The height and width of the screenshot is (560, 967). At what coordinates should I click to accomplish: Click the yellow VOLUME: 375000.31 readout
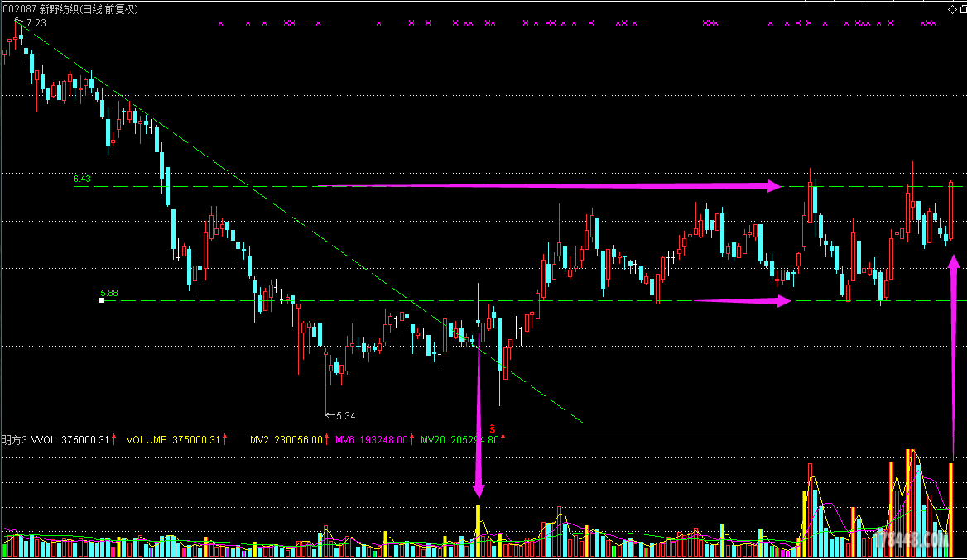tap(173, 440)
